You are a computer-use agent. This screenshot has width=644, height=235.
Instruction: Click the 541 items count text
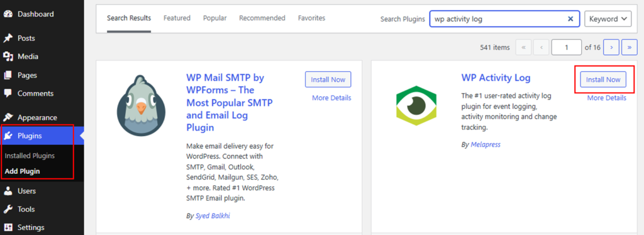click(x=495, y=47)
